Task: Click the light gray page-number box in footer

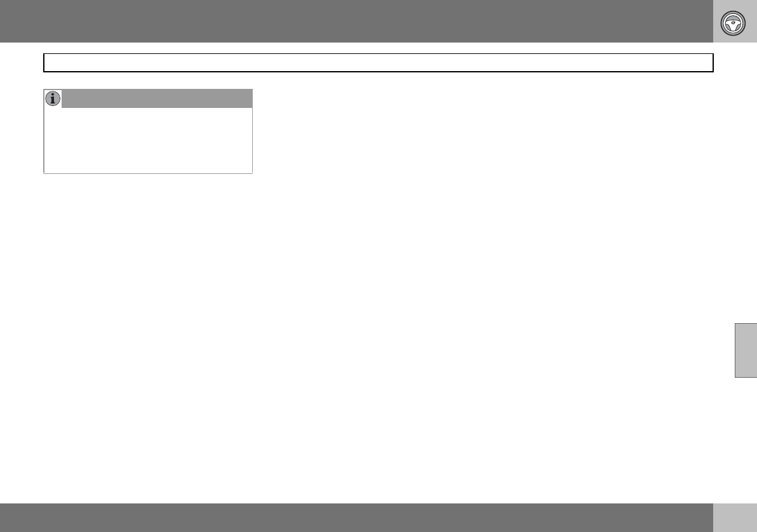Action: click(735, 517)
